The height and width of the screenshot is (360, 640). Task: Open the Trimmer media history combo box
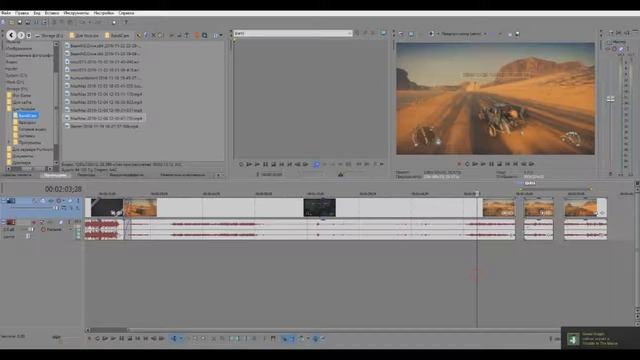click(x=293, y=33)
